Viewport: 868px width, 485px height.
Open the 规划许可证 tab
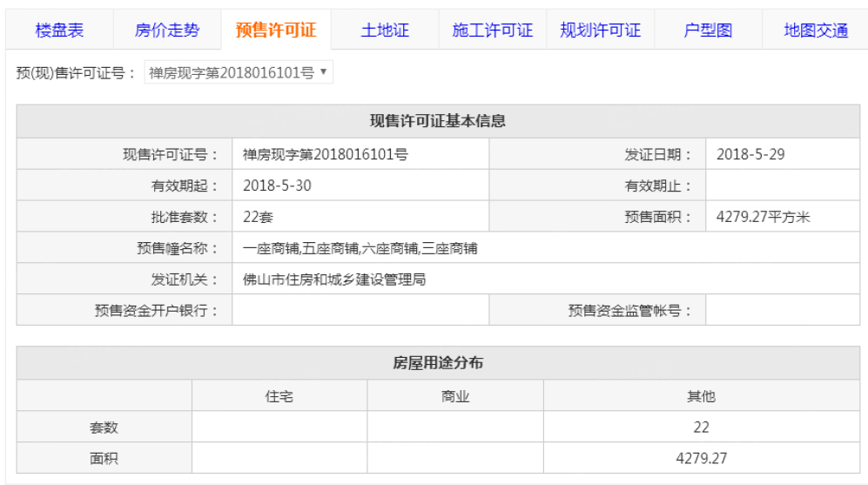601,30
